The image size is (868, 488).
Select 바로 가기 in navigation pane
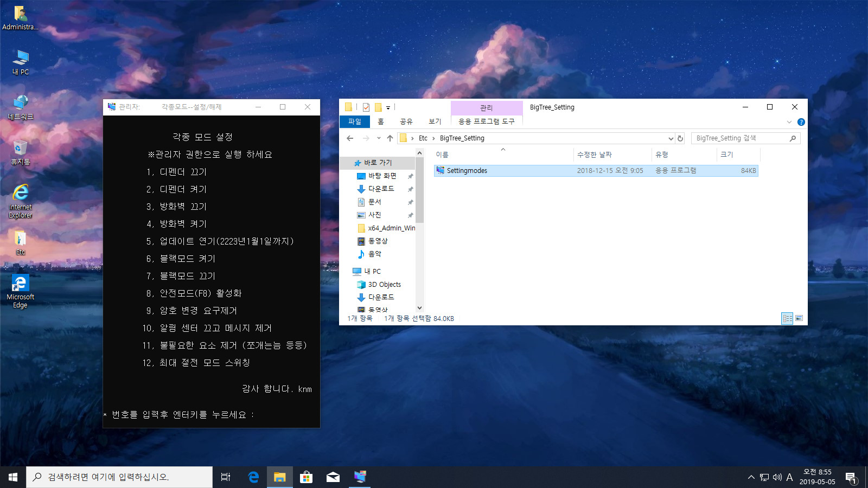[378, 163]
